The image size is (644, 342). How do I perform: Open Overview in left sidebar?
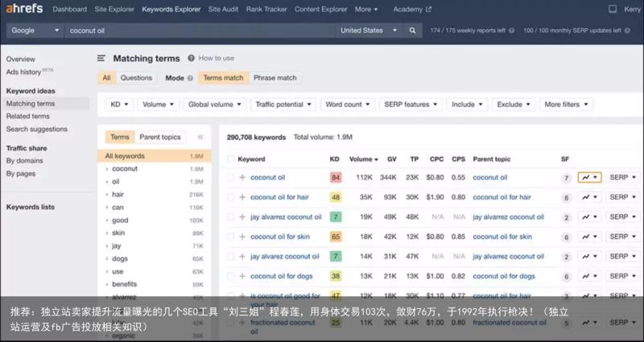tap(21, 59)
